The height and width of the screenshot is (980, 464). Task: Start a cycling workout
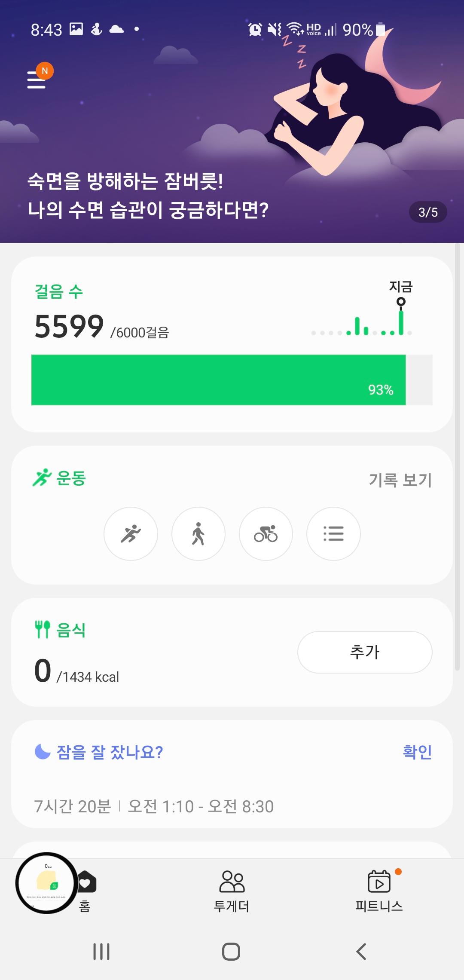[266, 534]
